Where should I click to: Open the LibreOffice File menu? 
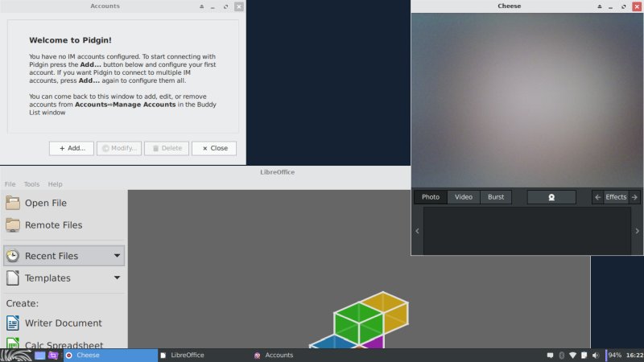coord(10,184)
